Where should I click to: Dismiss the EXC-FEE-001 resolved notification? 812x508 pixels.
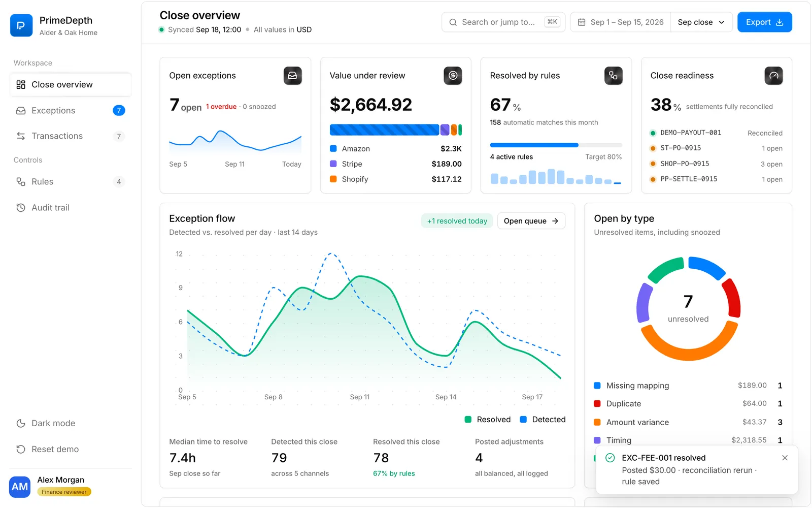pyautogui.click(x=785, y=458)
